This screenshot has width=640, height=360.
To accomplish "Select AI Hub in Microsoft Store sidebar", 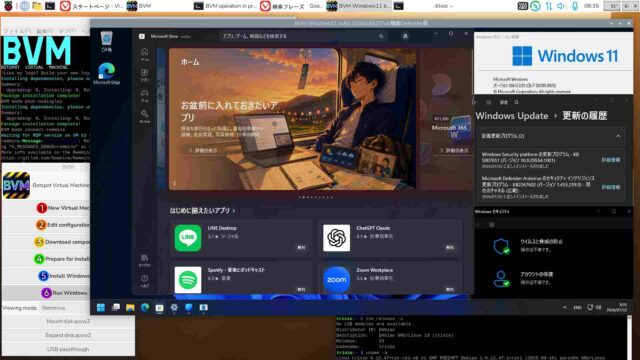I will coord(144,116).
